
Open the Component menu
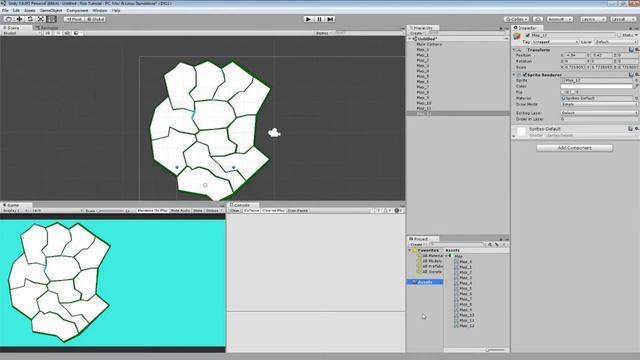coord(77,10)
